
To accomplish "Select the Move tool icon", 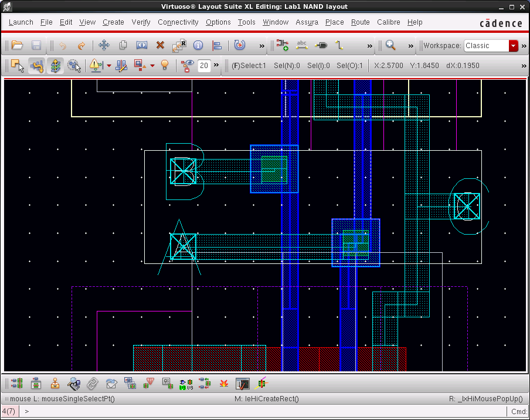I will (x=104, y=45).
